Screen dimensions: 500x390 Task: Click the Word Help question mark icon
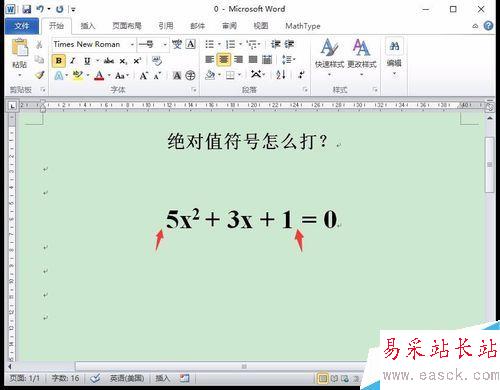coord(488,26)
